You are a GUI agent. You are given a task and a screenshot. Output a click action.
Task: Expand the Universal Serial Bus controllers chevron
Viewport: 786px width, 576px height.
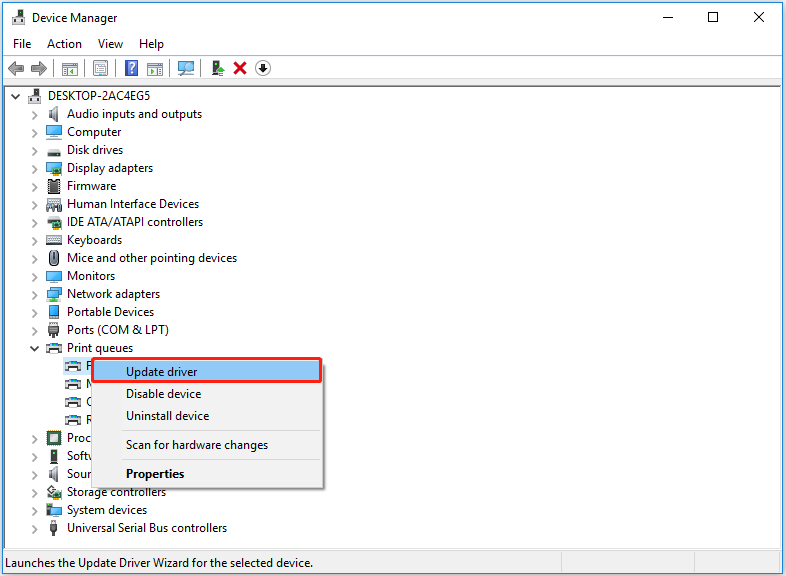[34, 529]
